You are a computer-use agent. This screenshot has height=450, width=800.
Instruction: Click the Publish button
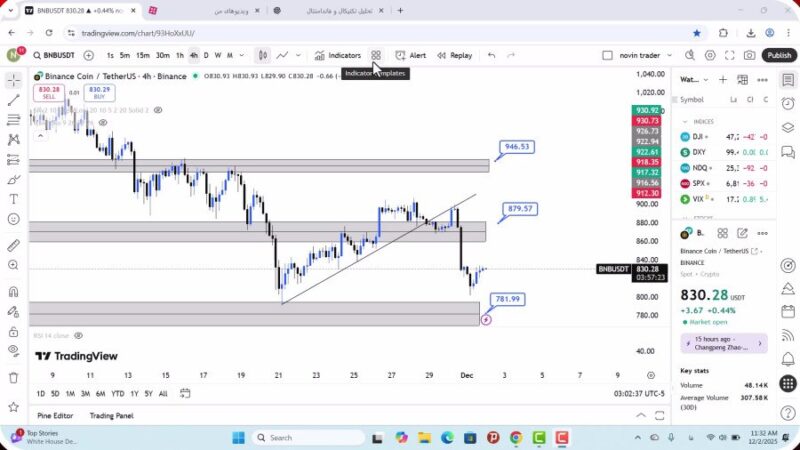778,56
